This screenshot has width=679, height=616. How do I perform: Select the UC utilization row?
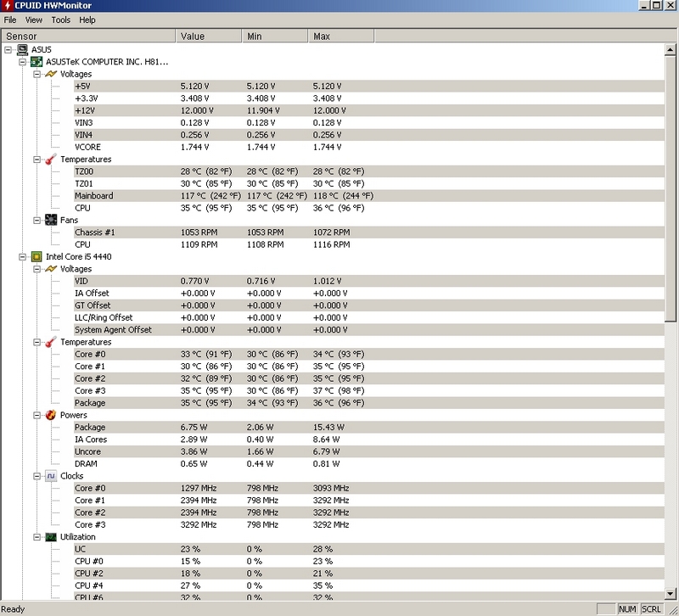(x=369, y=549)
